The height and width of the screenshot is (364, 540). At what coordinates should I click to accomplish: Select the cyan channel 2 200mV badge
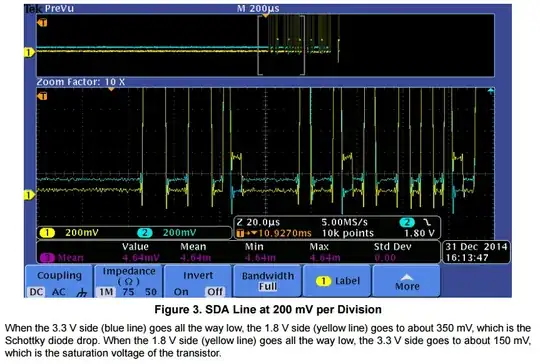[x=145, y=233]
